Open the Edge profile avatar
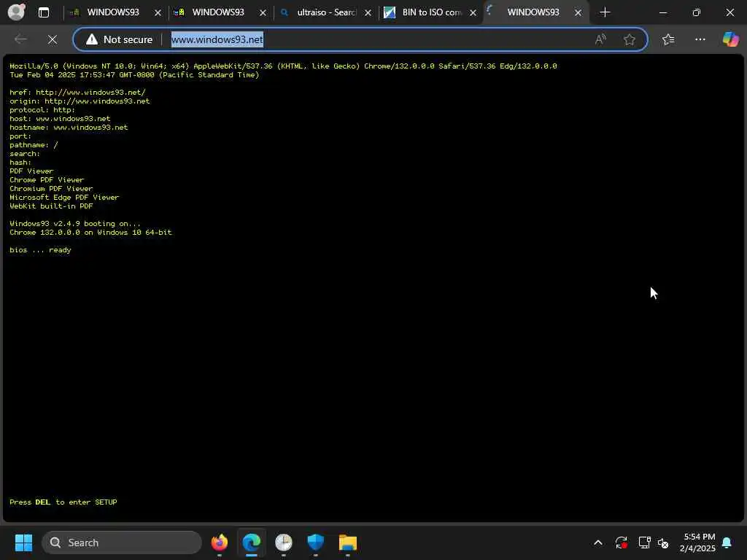The image size is (747, 560). (x=16, y=12)
